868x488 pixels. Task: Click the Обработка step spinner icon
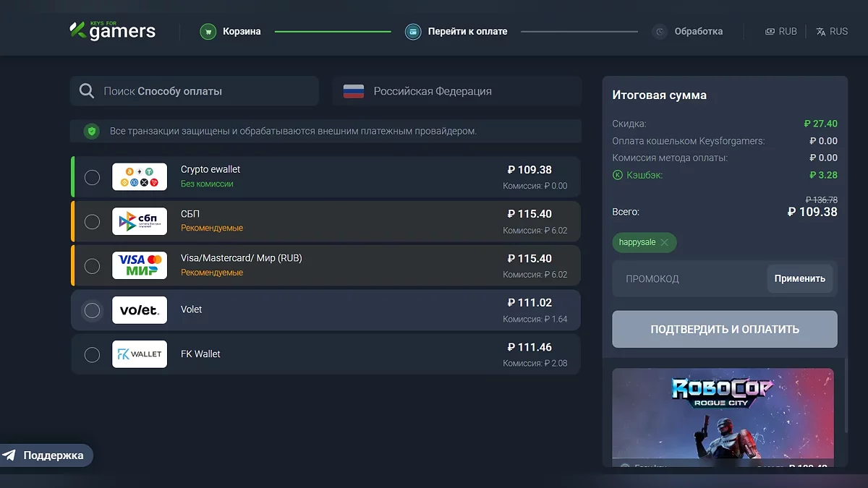(659, 32)
